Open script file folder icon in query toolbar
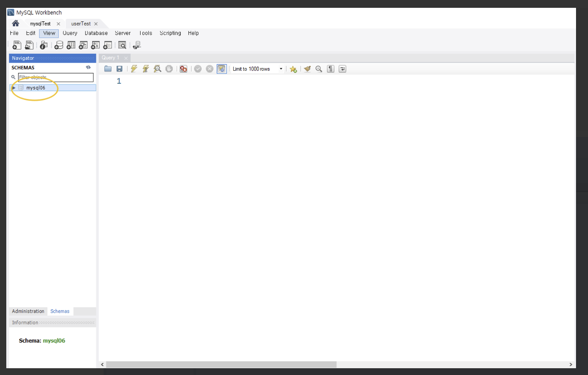Screen dimensions: 588x375 click(x=108, y=69)
